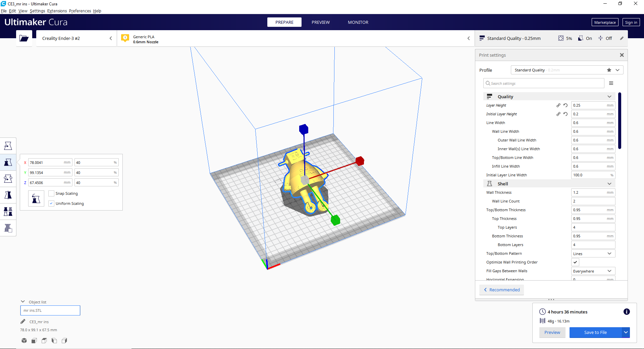Screen dimensions: 644x349
Task: Click the Preview button
Action: 552,332
